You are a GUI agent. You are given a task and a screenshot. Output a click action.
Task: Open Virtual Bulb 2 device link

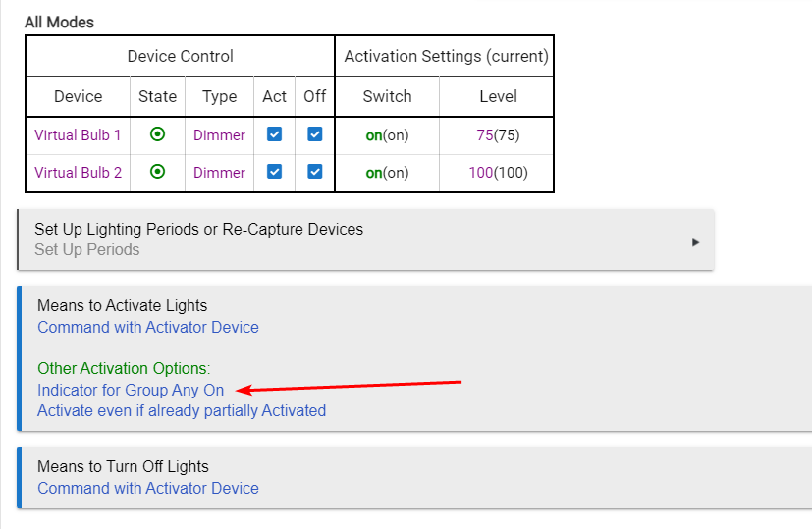click(78, 173)
